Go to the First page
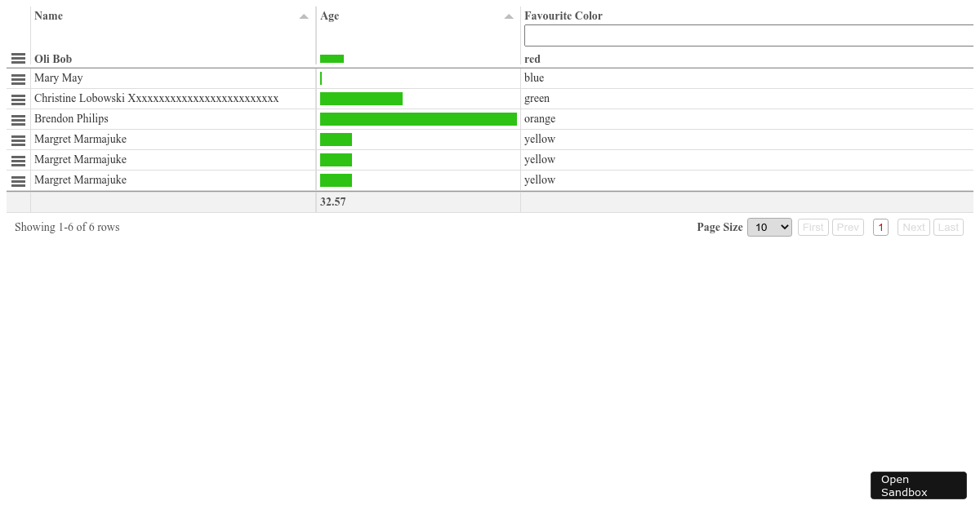 pos(813,228)
